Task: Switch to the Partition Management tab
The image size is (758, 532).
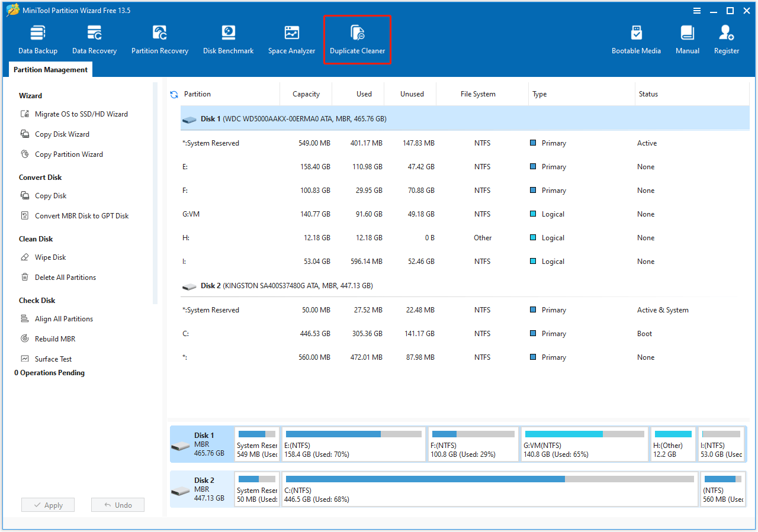Action: [x=50, y=69]
